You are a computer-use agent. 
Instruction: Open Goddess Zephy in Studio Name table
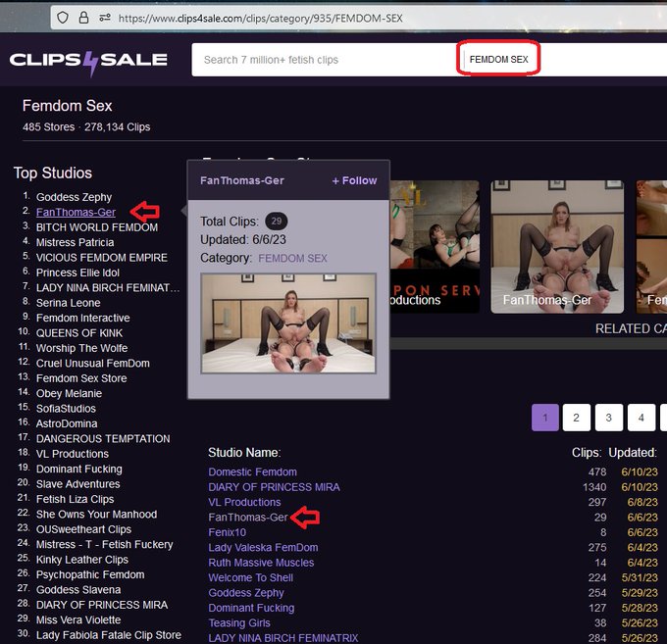pyautogui.click(x=246, y=593)
